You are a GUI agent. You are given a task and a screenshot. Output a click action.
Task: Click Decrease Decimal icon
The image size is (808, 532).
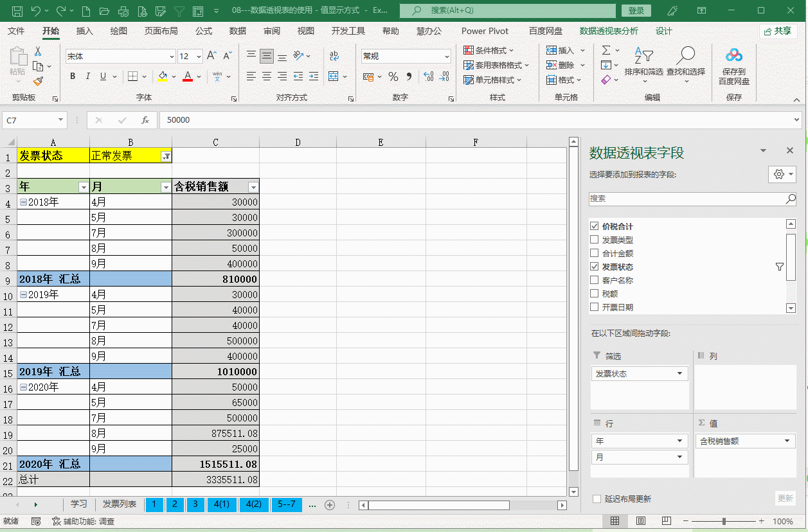coord(444,77)
